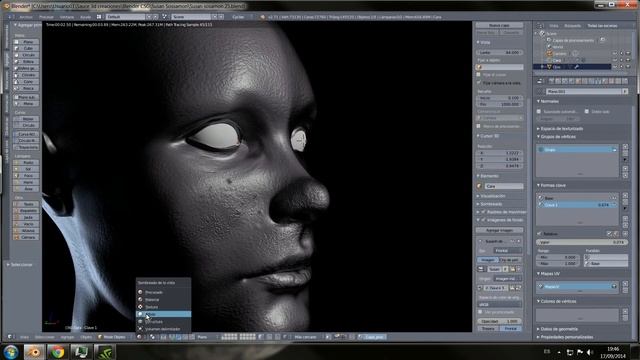Open the Objeto menu in viewport header
Image resolution: width=640 pixels, height=360 pixels.
86,337
